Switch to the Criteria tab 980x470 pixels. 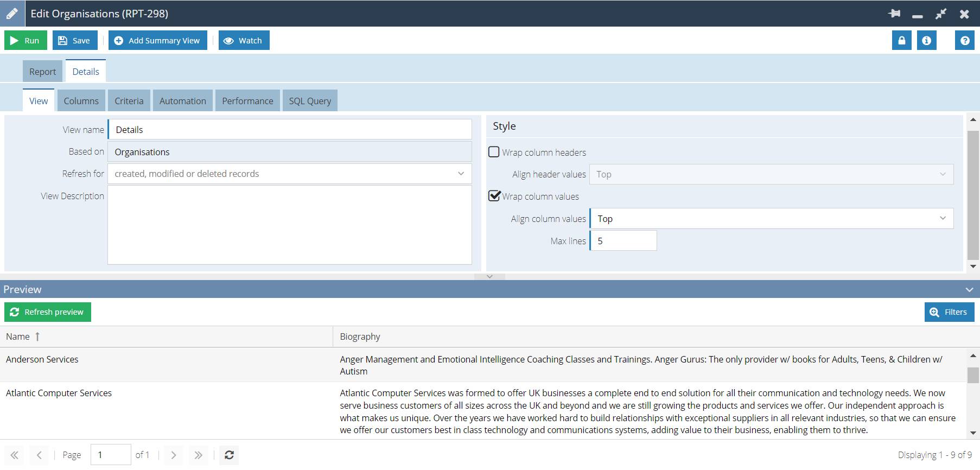pyautogui.click(x=129, y=101)
